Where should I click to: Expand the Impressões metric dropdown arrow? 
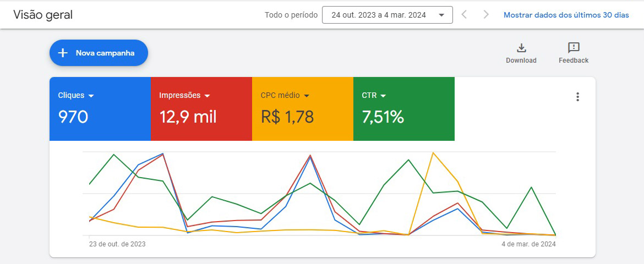coord(208,96)
